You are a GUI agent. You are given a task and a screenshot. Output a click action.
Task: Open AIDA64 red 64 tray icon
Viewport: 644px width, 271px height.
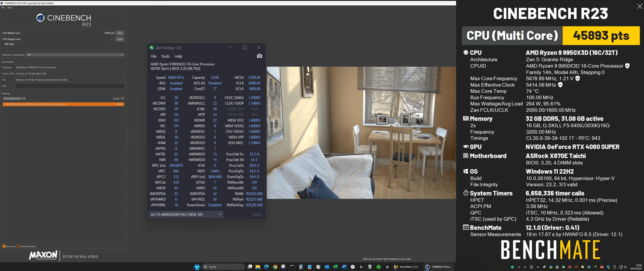click(602, 267)
